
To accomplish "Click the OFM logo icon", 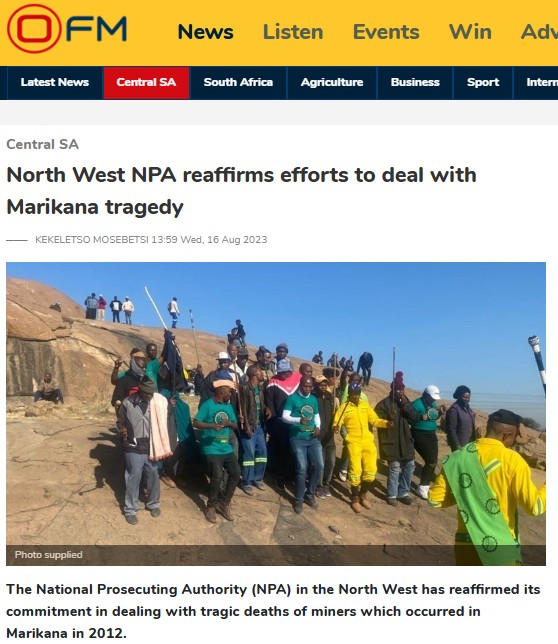I will click(x=67, y=29).
